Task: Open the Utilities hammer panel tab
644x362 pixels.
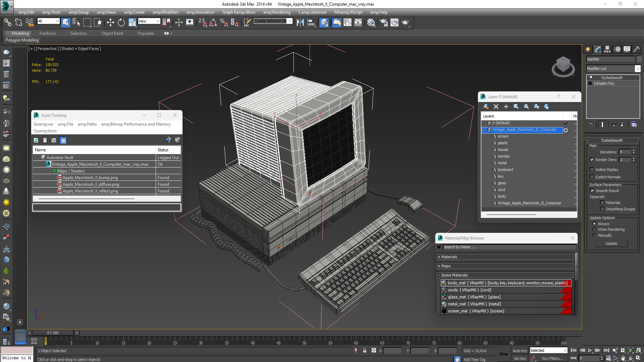Action: [636, 49]
